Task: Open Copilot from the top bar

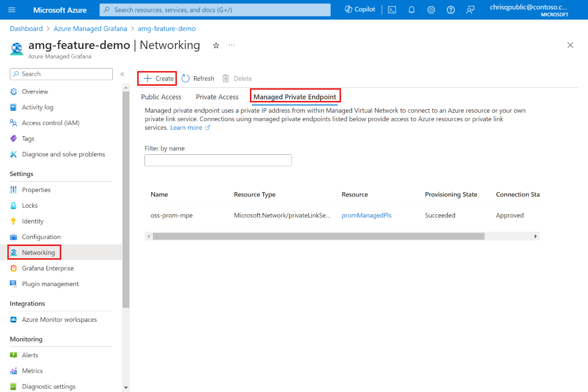Action: [359, 9]
